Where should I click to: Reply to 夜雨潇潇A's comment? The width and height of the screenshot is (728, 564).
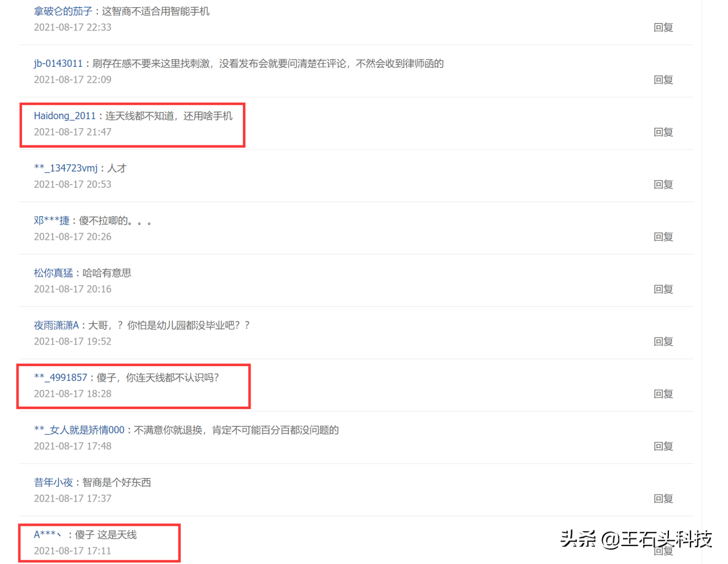click(664, 342)
